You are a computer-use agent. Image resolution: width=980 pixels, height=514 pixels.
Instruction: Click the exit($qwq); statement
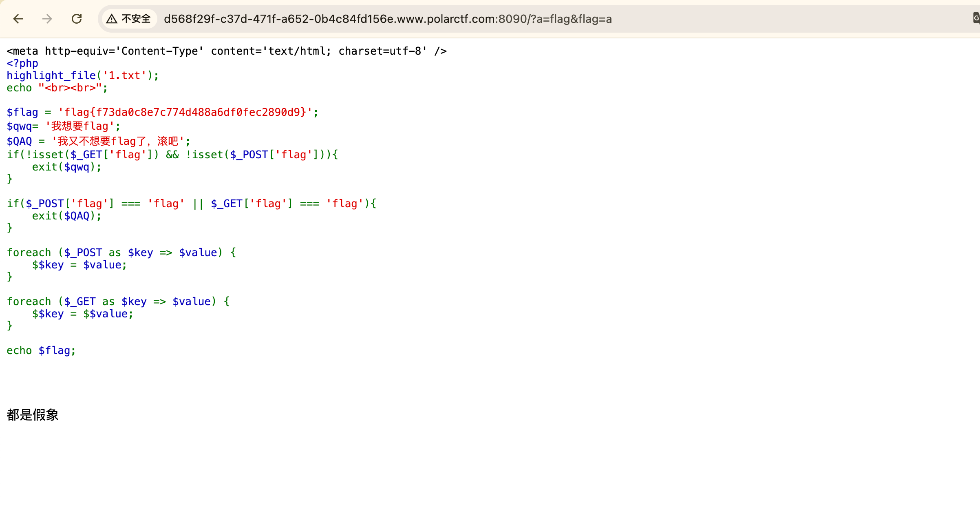(x=66, y=167)
